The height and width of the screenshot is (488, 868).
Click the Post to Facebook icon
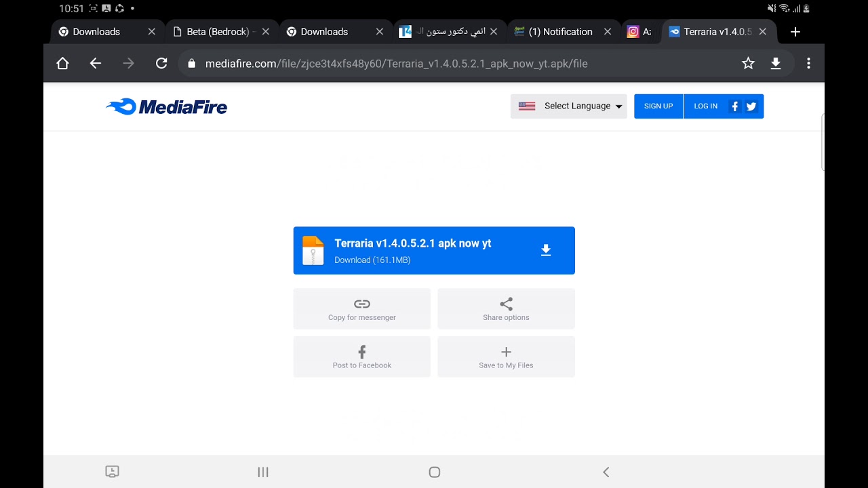362,352
